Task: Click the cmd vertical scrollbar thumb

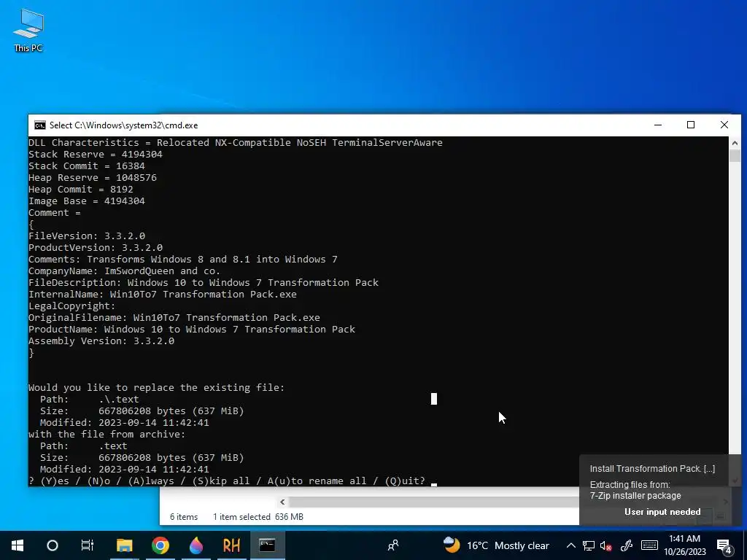Action: (x=734, y=156)
